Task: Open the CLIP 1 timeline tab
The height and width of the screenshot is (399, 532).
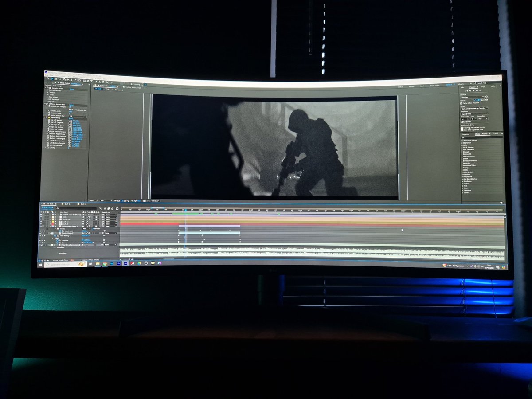Action: [x=67, y=204]
